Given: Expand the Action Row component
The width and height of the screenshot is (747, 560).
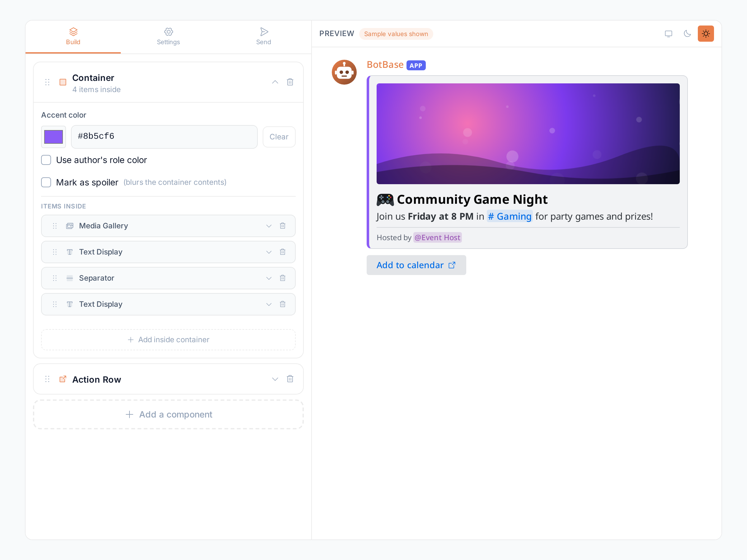Looking at the screenshot, I should pyautogui.click(x=275, y=379).
